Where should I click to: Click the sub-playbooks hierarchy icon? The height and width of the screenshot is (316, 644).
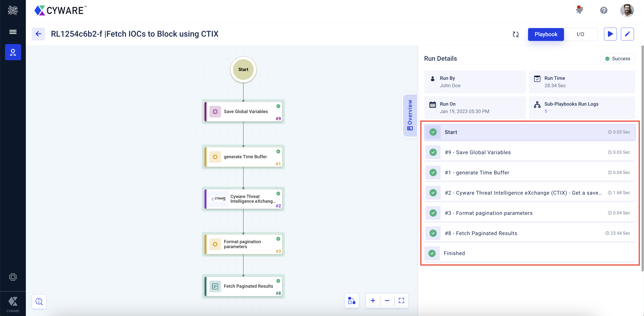coord(537,105)
